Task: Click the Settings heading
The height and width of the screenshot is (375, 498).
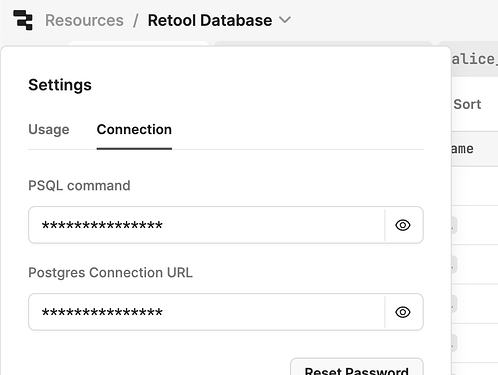Action: (x=60, y=85)
